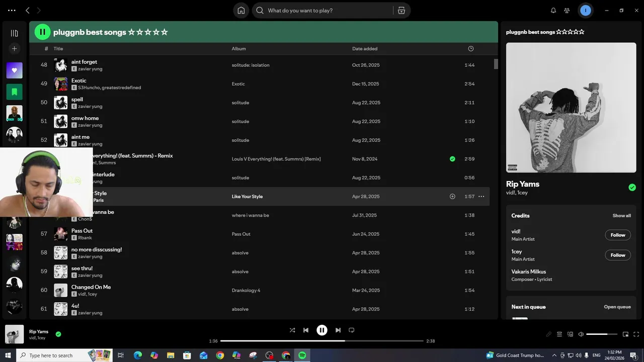Navigate back with the left arrow
Viewport: 644px width, 362px height.
tap(28, 11)
